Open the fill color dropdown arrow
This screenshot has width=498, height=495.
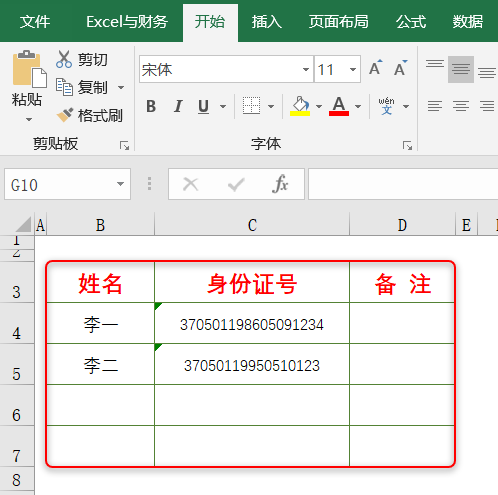(319, 107)
